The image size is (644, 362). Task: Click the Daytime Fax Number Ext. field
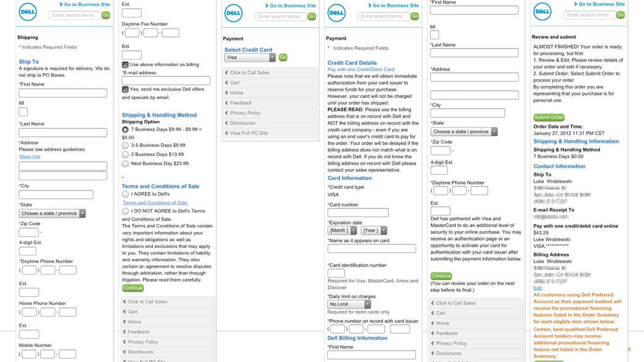tap(132, 55)
